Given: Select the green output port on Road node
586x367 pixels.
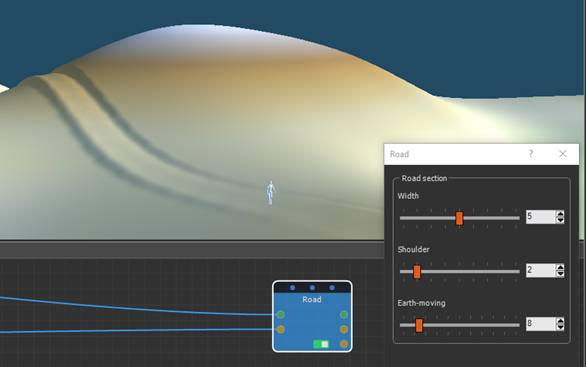Looking at the screenshot, I should [344, 315].
